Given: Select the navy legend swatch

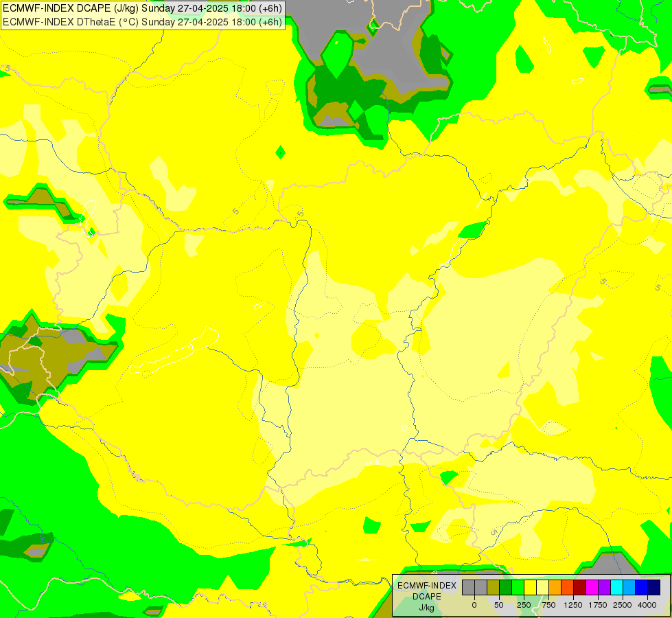Looking at the screenshot, I should [x=653, y=587].
